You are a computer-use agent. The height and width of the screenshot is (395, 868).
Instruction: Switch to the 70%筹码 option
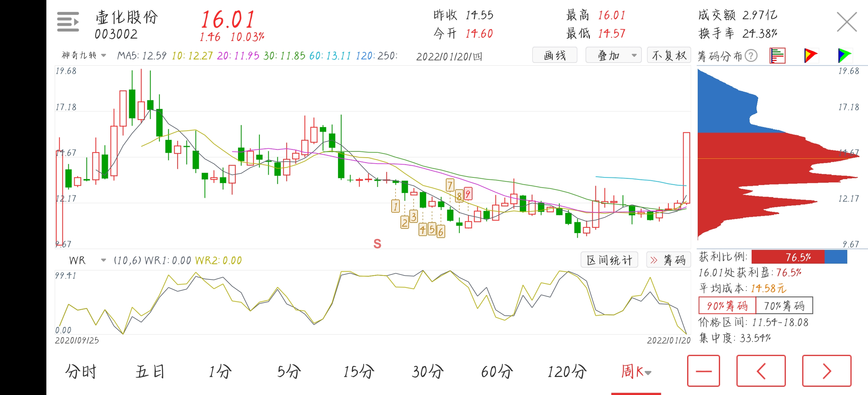click(x=784, y=305)
